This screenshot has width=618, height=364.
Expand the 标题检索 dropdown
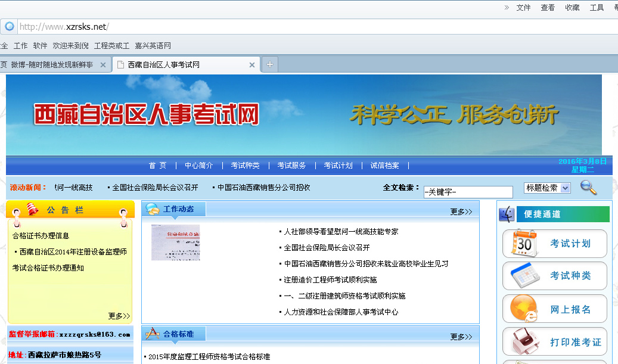(x=565, y=188)
